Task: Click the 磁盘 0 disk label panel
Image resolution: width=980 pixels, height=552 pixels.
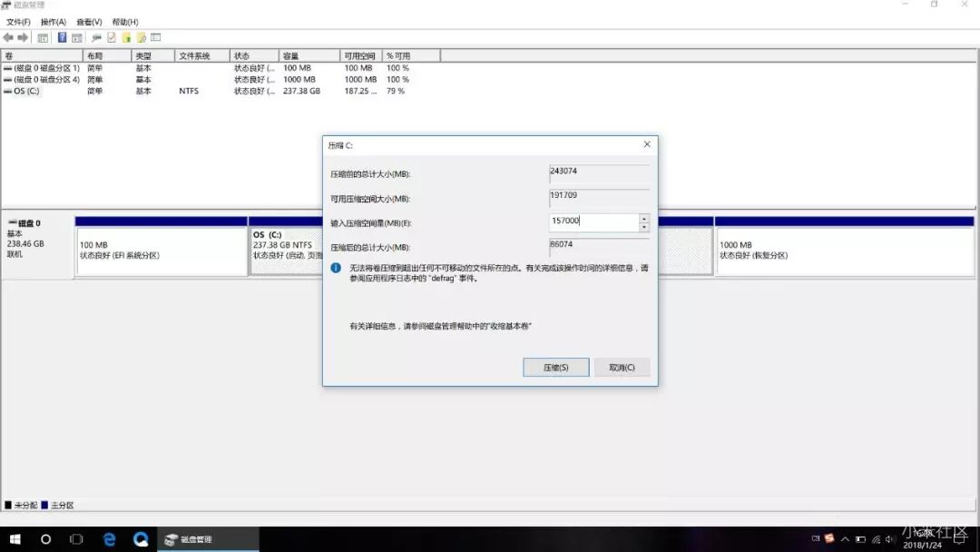Action: pyautogui.click(x=37, y=246)
